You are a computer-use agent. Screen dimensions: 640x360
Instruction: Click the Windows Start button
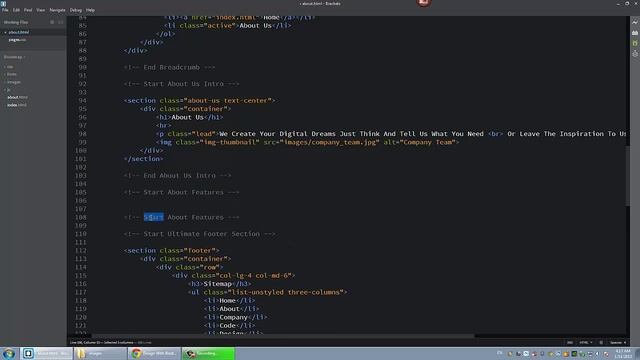[x=9, y=353]
